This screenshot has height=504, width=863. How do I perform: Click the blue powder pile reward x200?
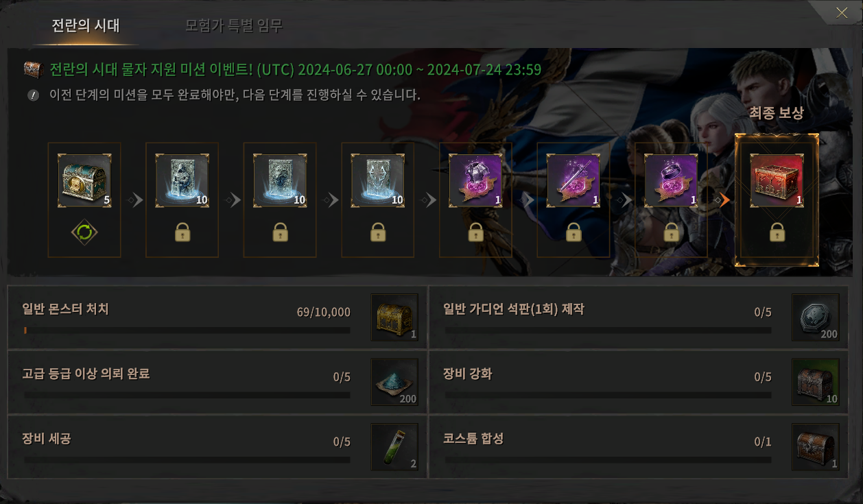click(x=394, y=382)
